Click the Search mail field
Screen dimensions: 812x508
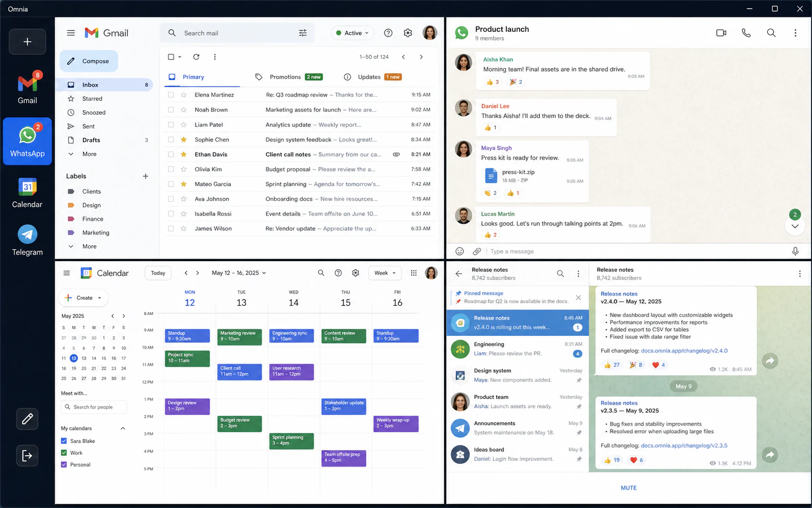coord(237,33)
